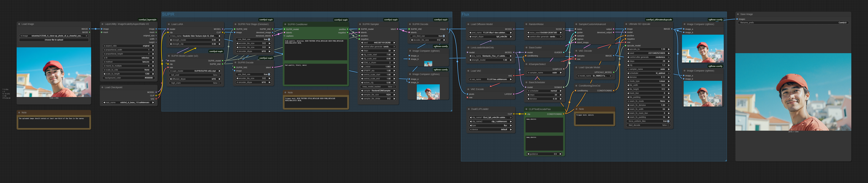The height and width of the screenshot is (183, 868).
Task: Collapse the Save Image node dot
Action: (738, 14)
